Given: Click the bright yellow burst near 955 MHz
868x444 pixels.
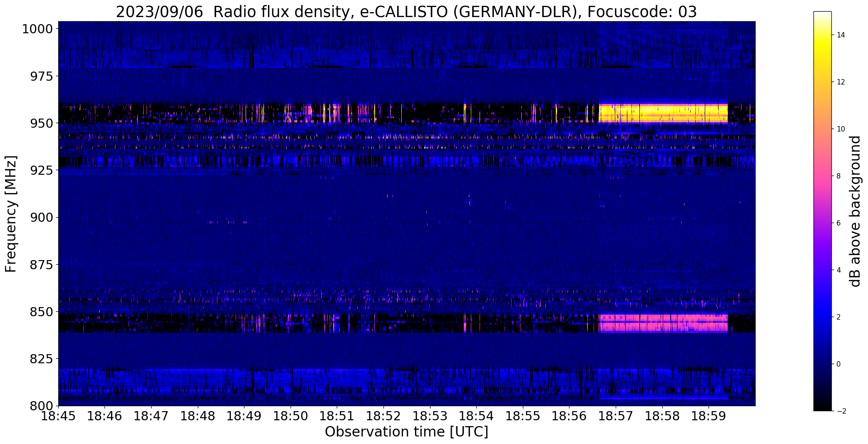Looking at the screenshot, I should click(663, 113).
